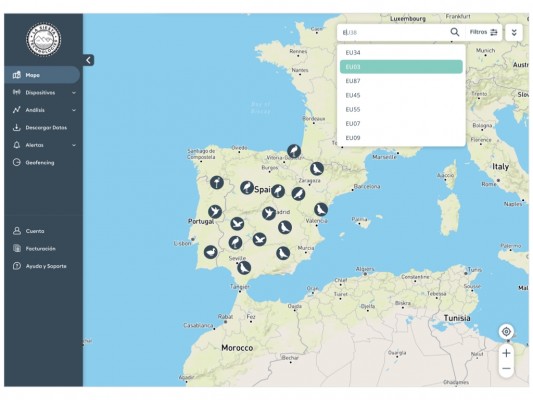Select the bird marker near Vitoria-Gasteiz
Image resolution: width=533 pixels, height=400 pixels.
(x=294, y=151)
